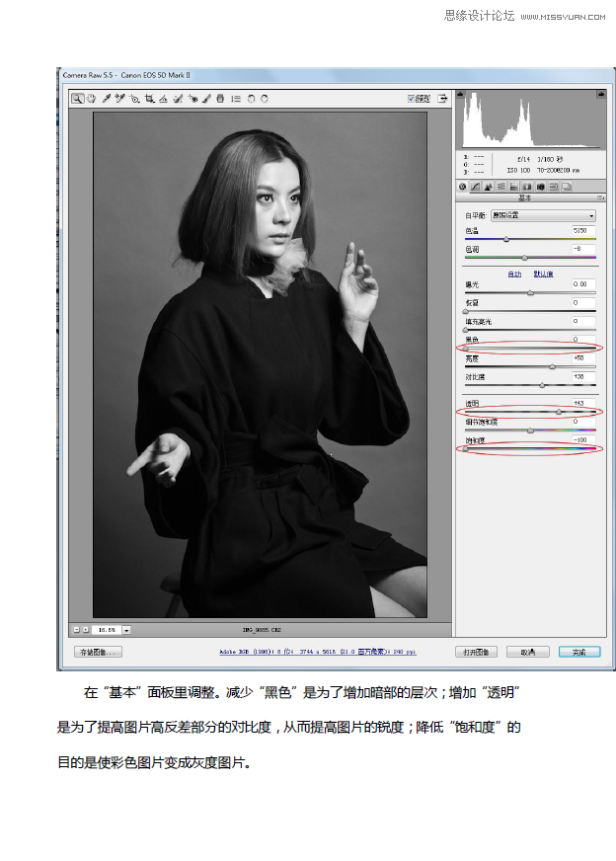Rotate image clockwise

click(265, 99)
